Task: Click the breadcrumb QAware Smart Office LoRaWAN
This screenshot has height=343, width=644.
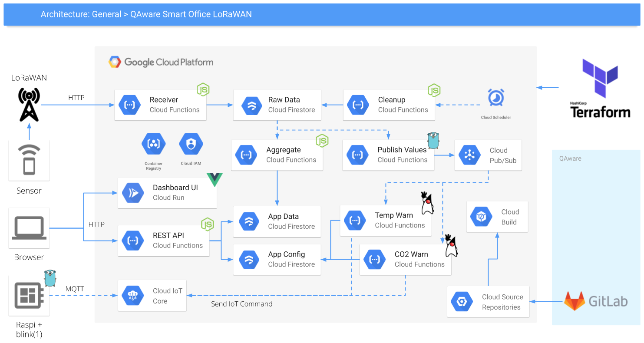Action: pos(190,14)
